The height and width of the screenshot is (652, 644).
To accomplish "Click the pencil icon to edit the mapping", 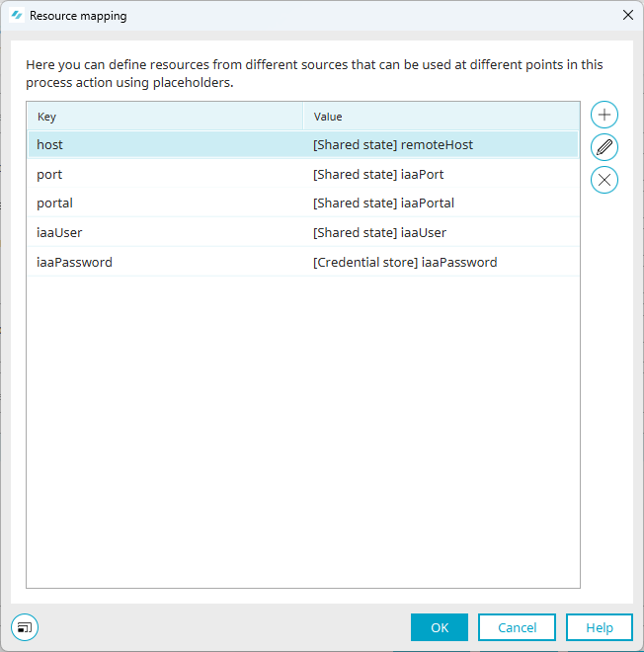I will pos(604,147).
